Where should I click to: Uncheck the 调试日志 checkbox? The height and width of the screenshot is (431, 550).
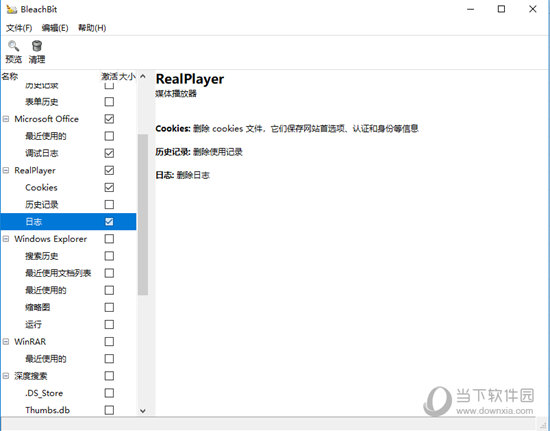pos(109,153)
